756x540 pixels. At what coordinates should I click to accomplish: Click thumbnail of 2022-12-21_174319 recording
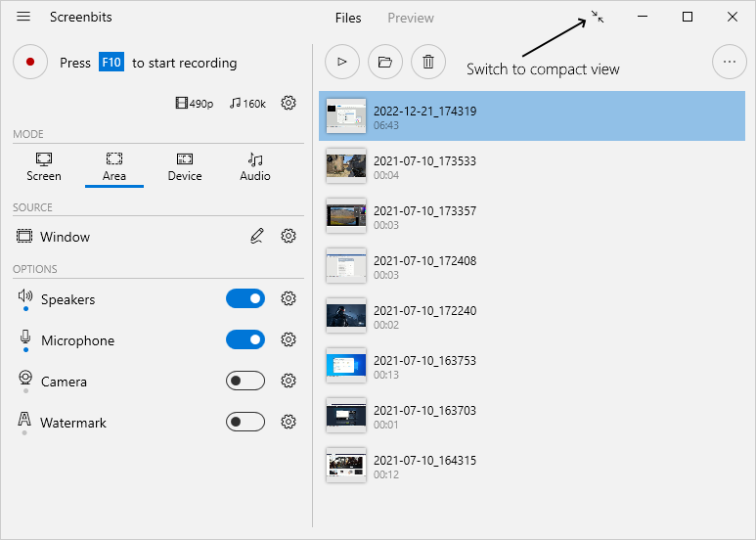[346, 116]
